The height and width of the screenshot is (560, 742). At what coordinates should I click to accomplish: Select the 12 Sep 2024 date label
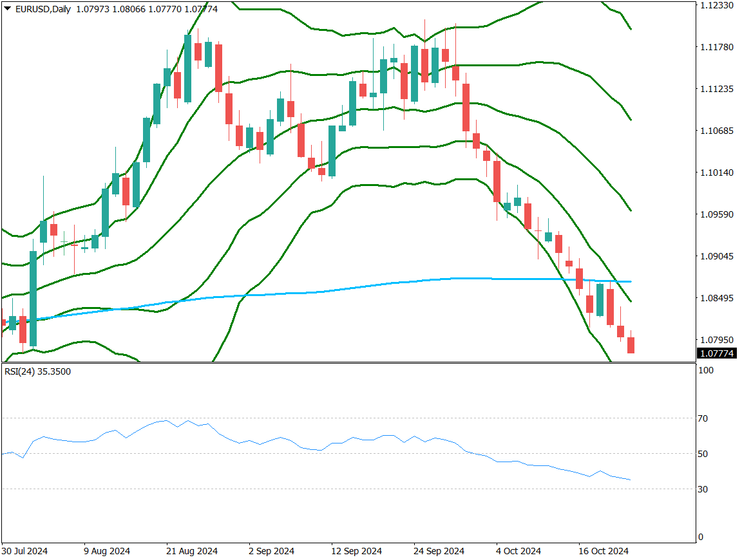(356, 551)
